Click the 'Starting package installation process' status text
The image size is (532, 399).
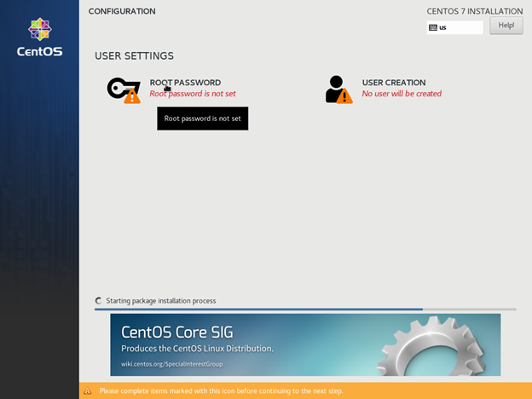point(161,301)
